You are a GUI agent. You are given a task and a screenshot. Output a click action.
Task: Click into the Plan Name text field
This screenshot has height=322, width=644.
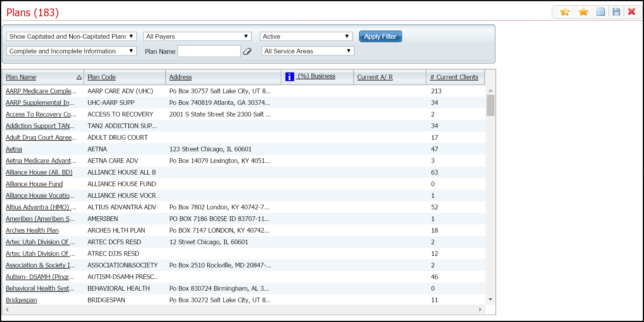click(209, 51)
